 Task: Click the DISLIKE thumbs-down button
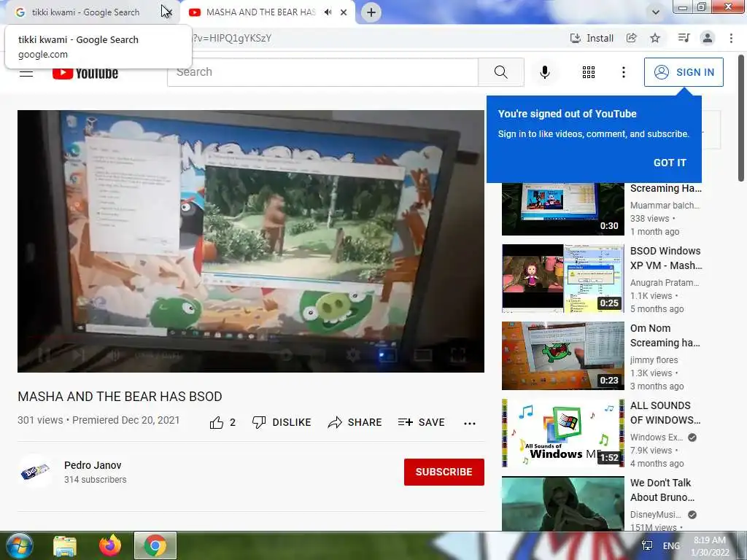pos(282,422)
